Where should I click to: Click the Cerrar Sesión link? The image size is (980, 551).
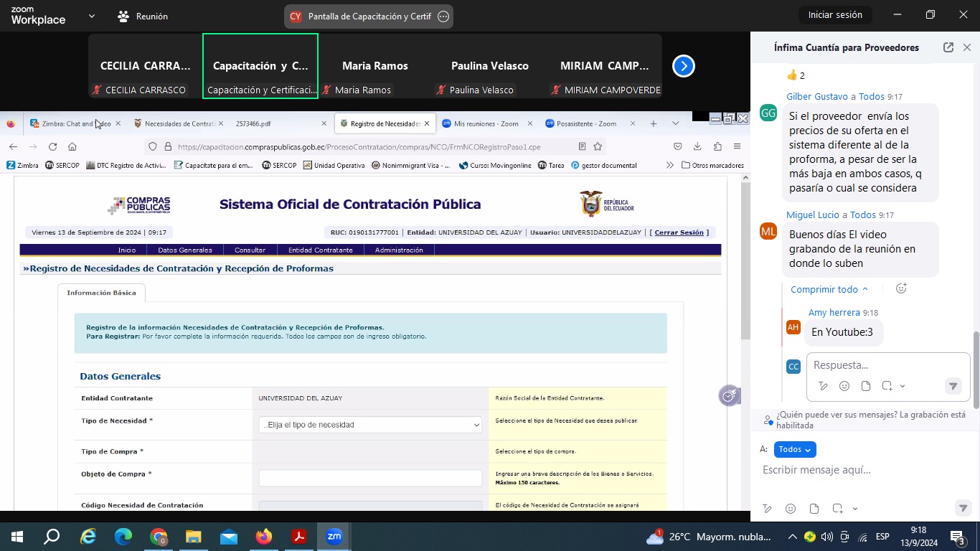click(x=679, y=232)
